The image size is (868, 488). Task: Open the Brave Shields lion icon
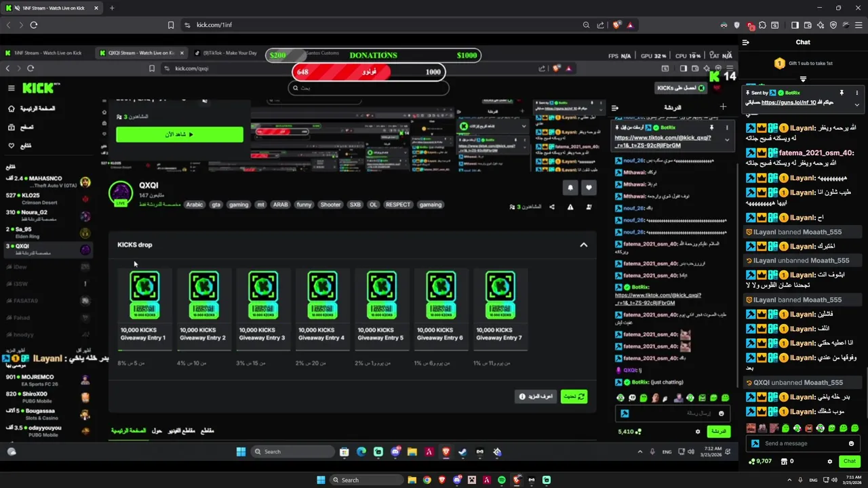(616, 25)
